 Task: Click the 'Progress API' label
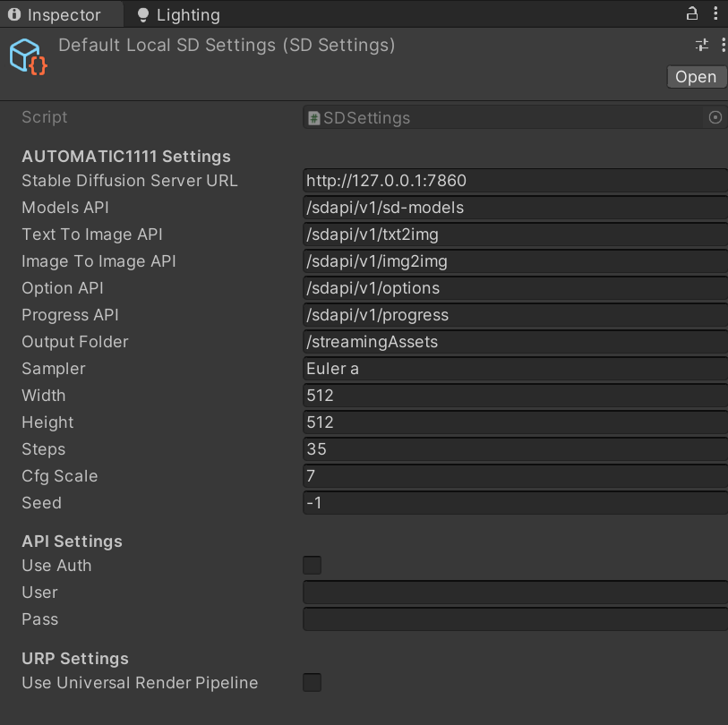pyautogui.click(x=70, y=315)
